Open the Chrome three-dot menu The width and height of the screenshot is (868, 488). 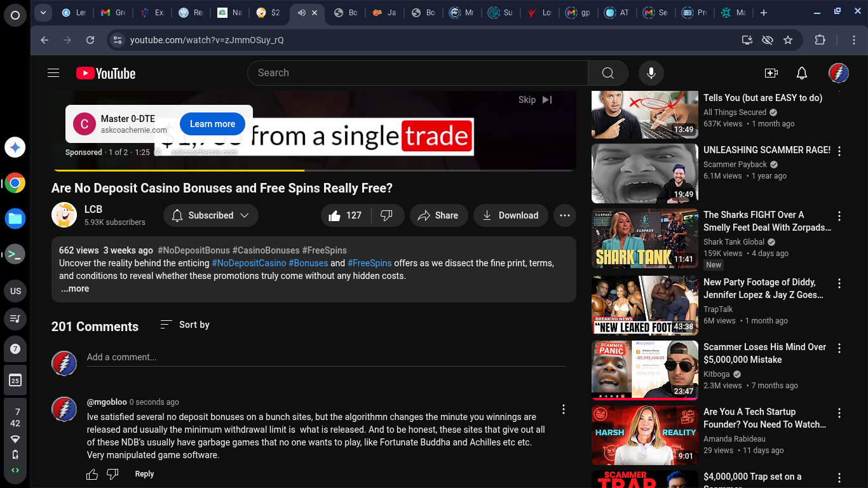click(x=854, y=40)
